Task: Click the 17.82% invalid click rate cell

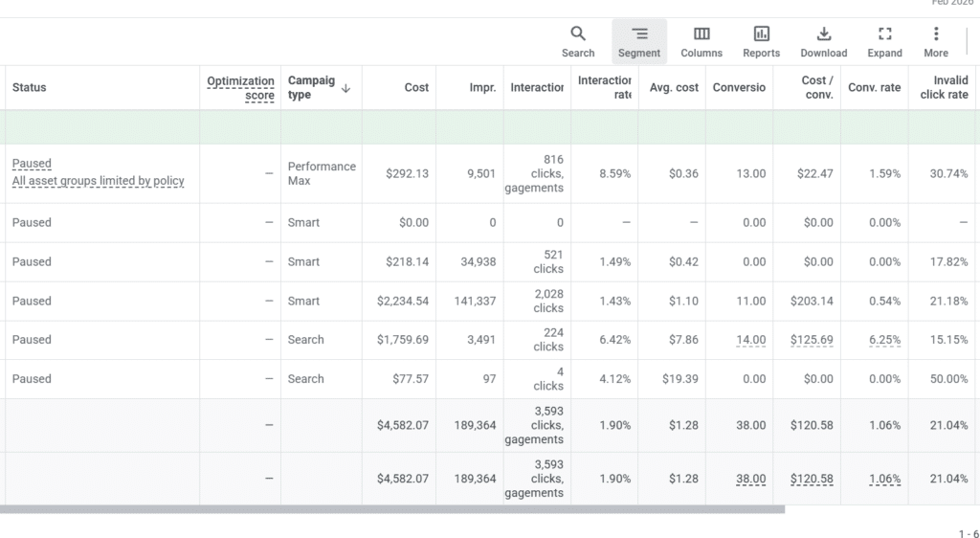Action: (x=948, y=261)
